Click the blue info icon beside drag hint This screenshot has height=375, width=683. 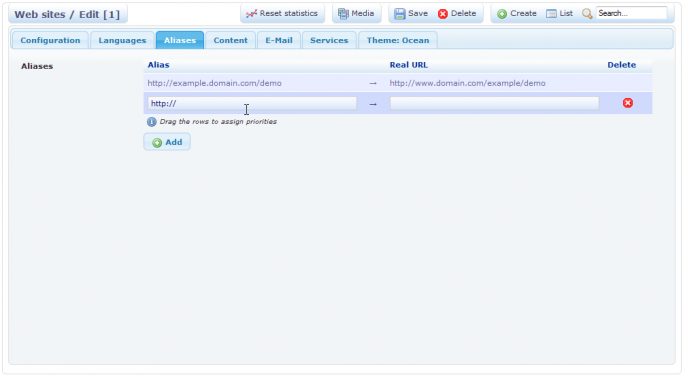(152, 122)
